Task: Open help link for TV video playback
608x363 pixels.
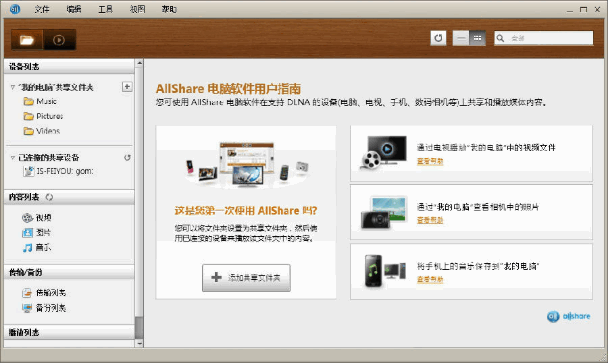Action: [430, 161]
